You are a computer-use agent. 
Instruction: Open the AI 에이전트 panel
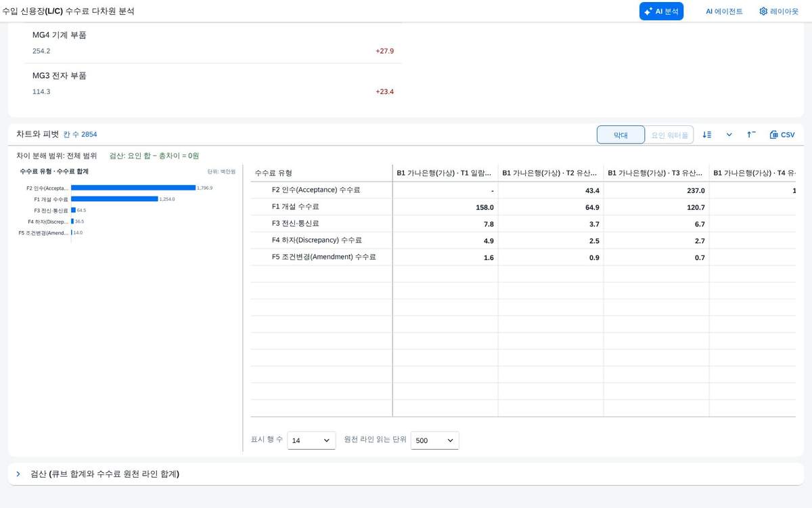click(724, 12)
